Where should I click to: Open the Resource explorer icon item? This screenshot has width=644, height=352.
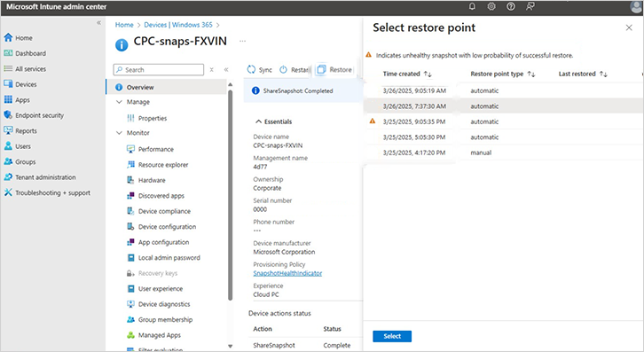coord(130,165)
